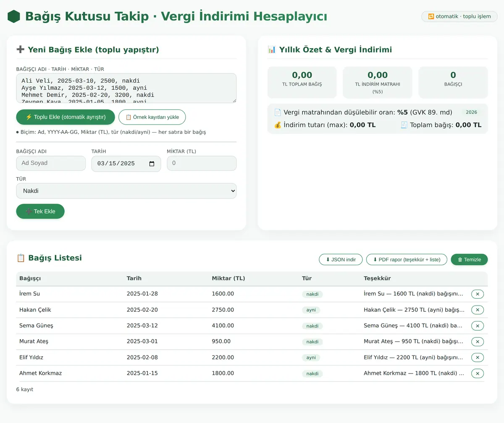The width and height of the screenshot is (504, 423).
Task: Click the TL Toplam Bağış summary card
Action: point(302,82)
